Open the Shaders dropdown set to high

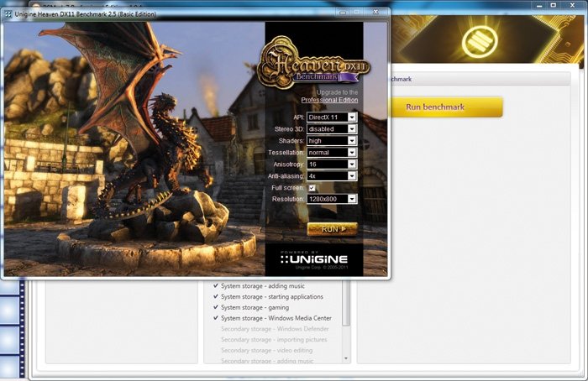coord(332,140)
